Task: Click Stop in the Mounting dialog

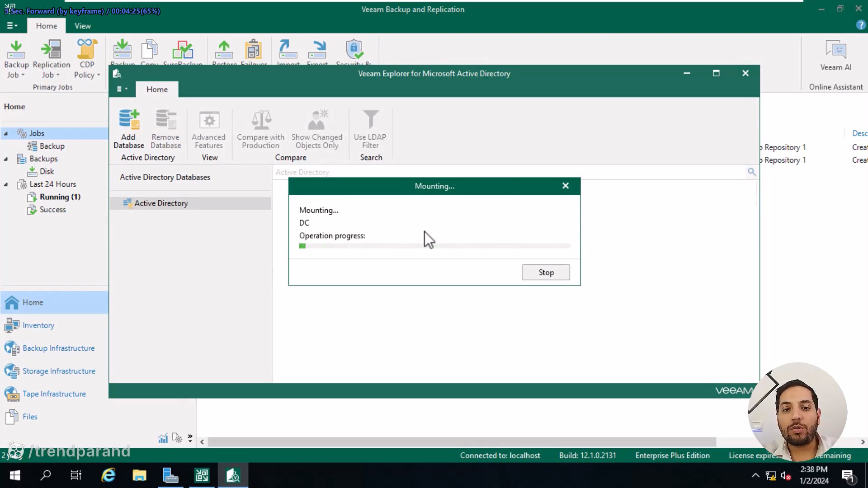Action: (x=546, y=272)
